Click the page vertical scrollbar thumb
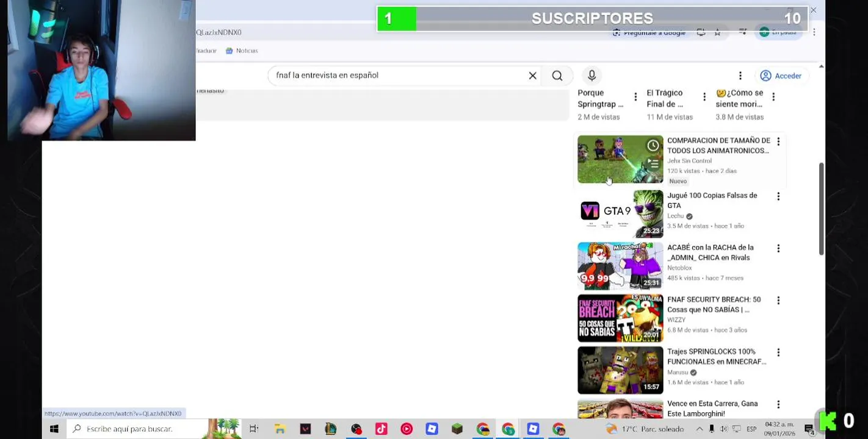Screen dimensions: 868x439 click(821, 209)
